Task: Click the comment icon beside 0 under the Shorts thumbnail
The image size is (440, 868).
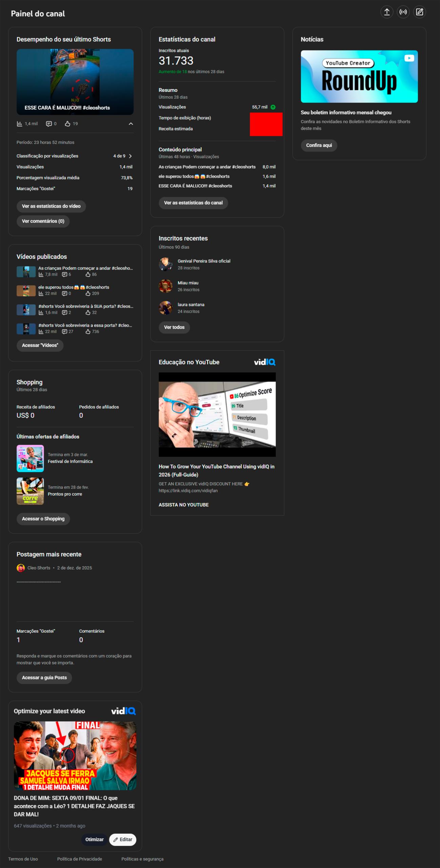Action: coord(49,124)
